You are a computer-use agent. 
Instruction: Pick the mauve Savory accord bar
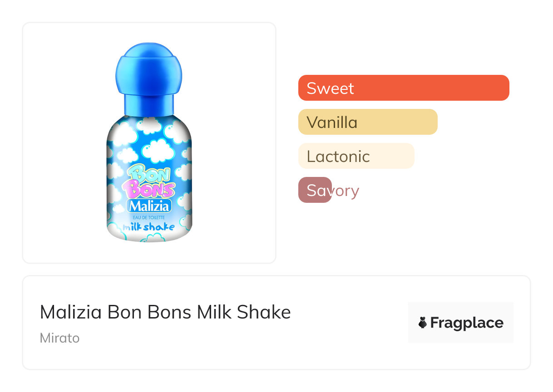point(315,190)
